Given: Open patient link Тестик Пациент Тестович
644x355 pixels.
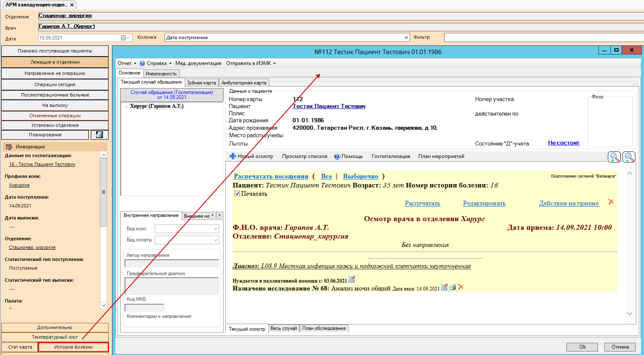Looking at the screenshot, I should (x=329, y=106).
